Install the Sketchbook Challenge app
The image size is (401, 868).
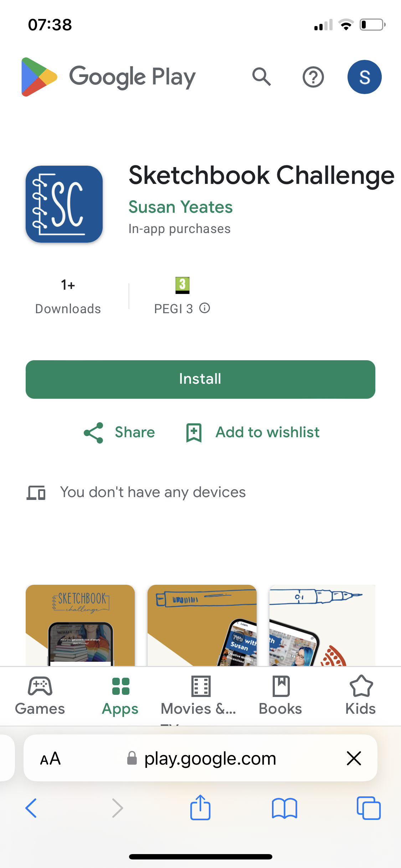200,379
